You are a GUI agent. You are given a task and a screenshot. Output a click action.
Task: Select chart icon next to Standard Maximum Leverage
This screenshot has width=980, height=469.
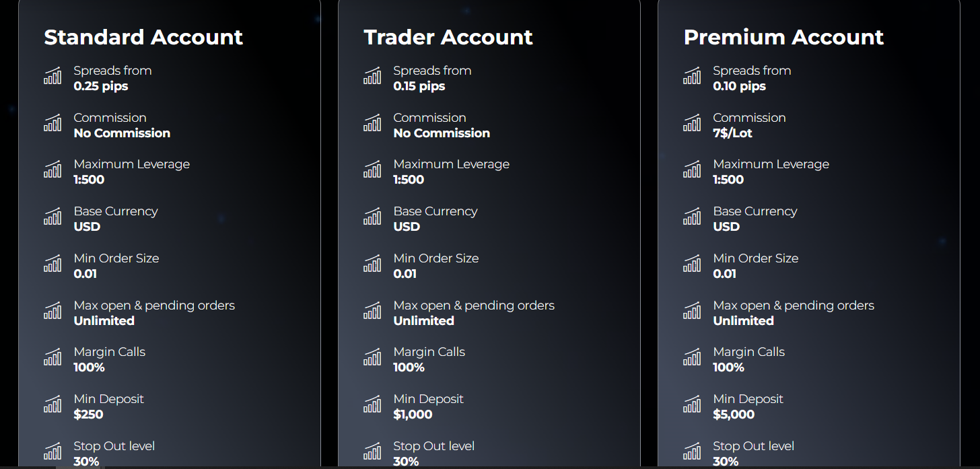click(53, 170)
